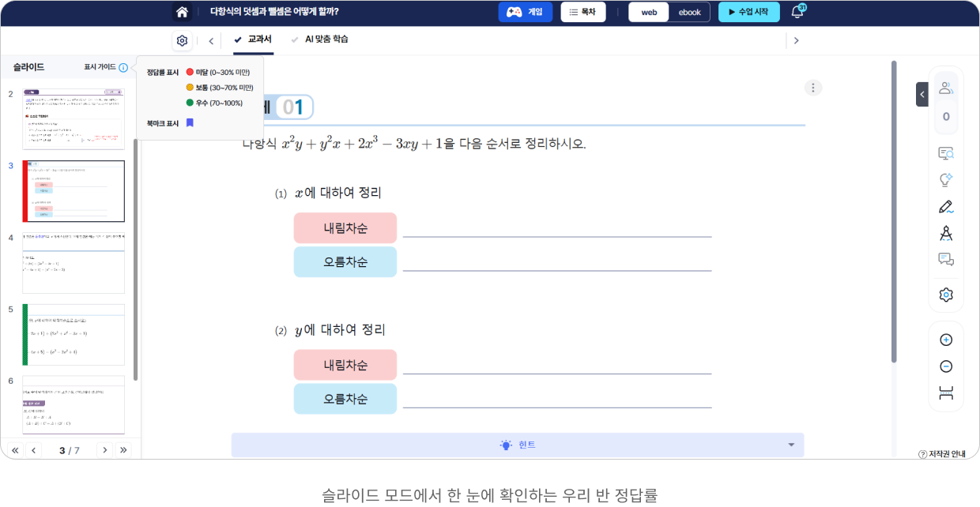980x507 pixels.
Task: Click the 게임 button
Action: click(525, 12)
